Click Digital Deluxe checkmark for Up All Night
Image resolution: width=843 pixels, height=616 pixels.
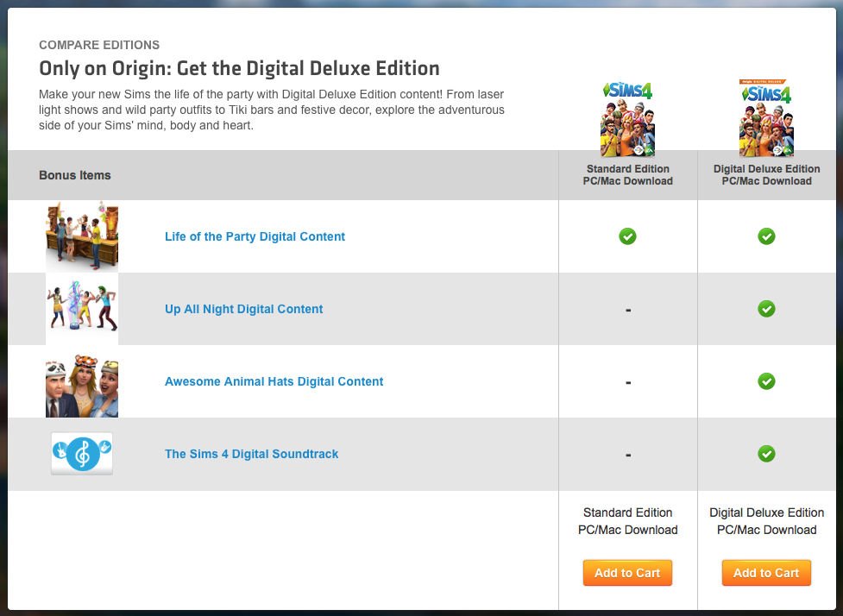click(x=766, y=309)
